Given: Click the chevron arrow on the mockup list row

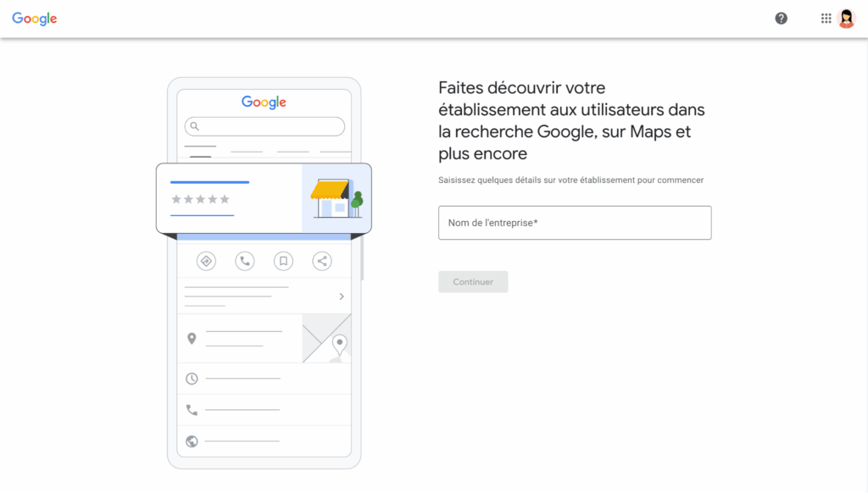Looking at the screenshot, I should coord(342,296).
